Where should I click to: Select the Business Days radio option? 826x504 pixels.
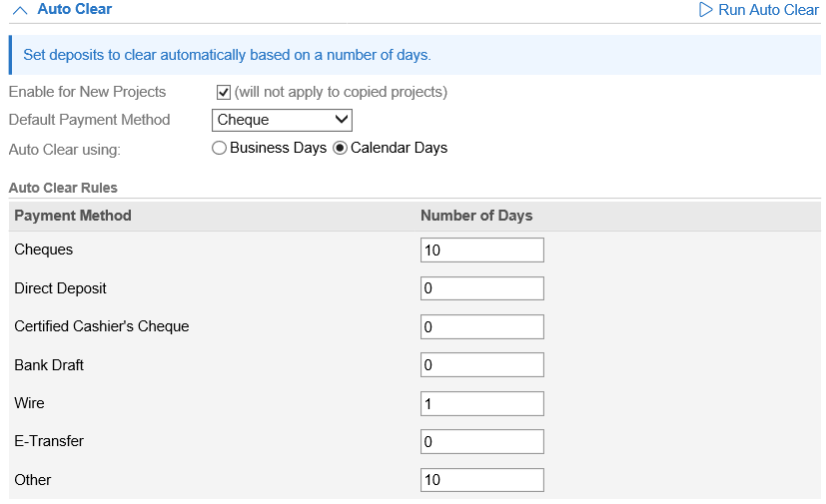[220, 148]
